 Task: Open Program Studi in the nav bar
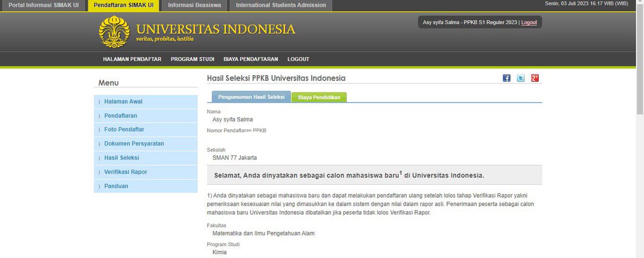pyautogui.click(x=193, y=59)
